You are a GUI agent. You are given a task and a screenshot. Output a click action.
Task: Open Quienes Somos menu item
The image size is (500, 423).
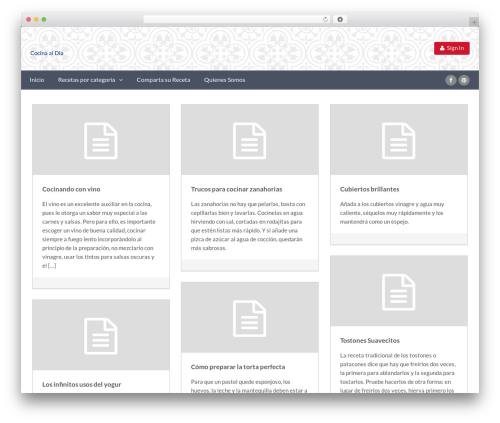224,80
